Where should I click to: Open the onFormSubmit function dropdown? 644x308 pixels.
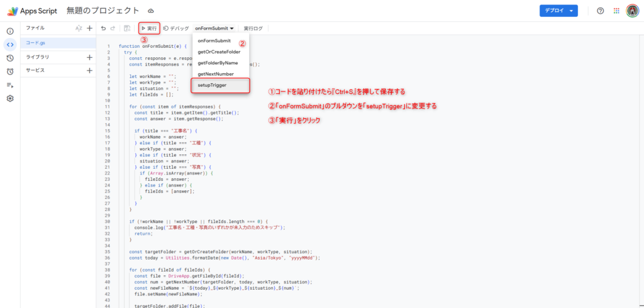click(x=214, y=28)
